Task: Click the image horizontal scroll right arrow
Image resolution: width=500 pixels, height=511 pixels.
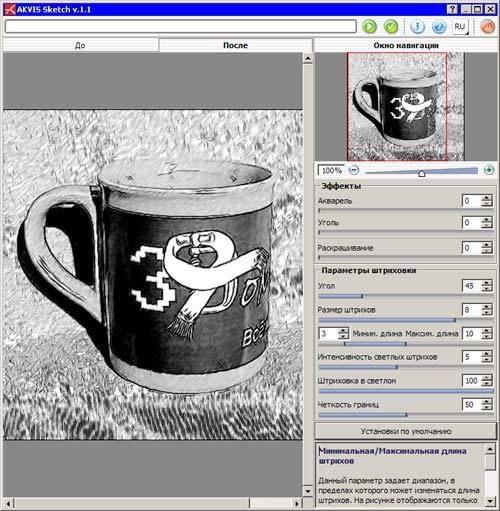Action: 298,503
